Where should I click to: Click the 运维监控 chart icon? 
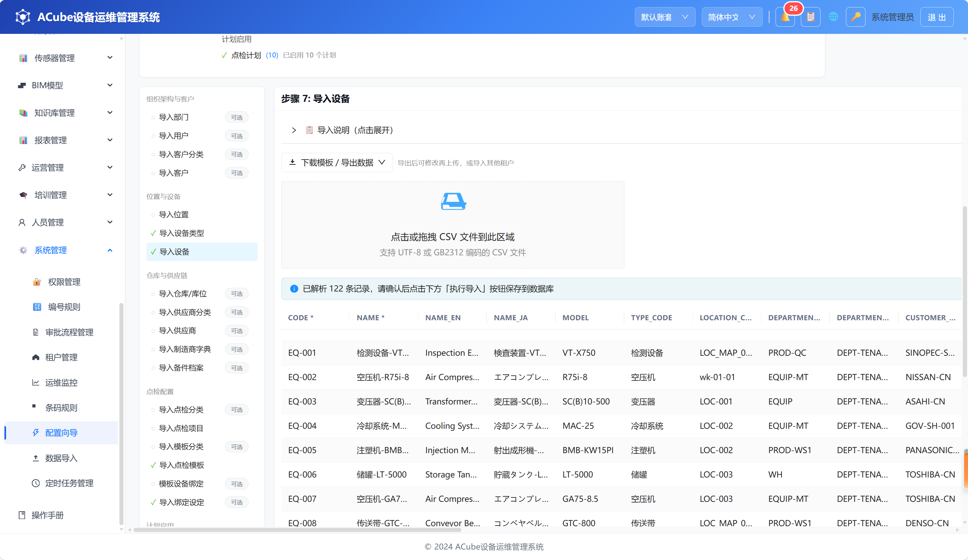coord(36,382)
